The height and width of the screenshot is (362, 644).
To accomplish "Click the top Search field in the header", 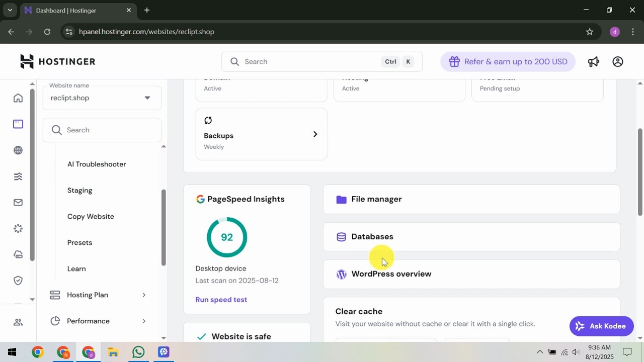I will tap(322, 62).
